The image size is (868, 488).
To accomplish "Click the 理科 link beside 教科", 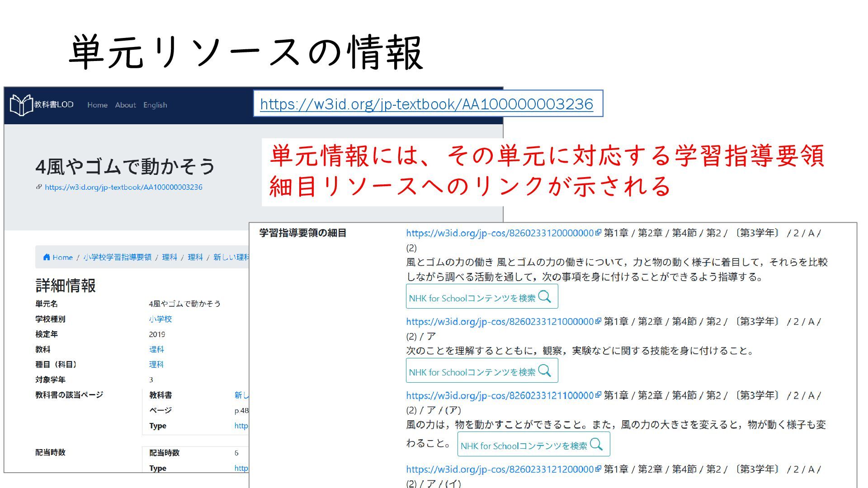I will 156,349.
